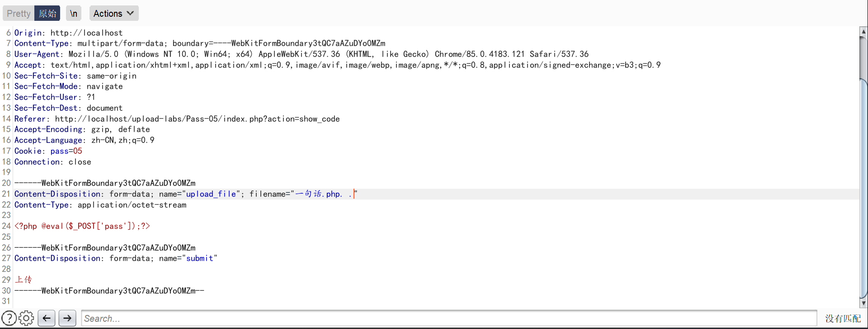The image size is (868, 329).
Task: Click the Origin header on line 6
Action: (x=68, y=33)
